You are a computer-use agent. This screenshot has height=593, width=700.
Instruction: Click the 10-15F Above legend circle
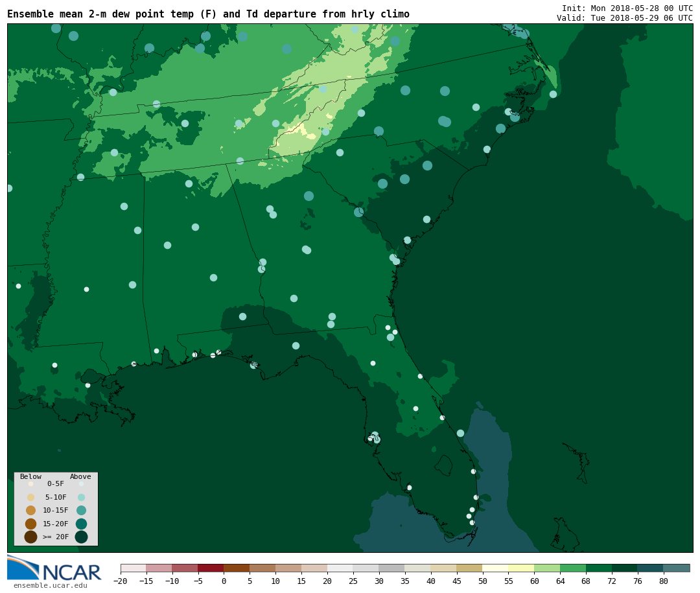(81, 510)
